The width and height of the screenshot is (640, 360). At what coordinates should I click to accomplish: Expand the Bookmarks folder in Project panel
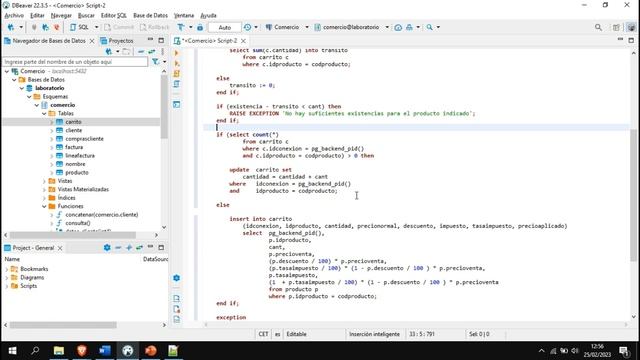(7, 269)
